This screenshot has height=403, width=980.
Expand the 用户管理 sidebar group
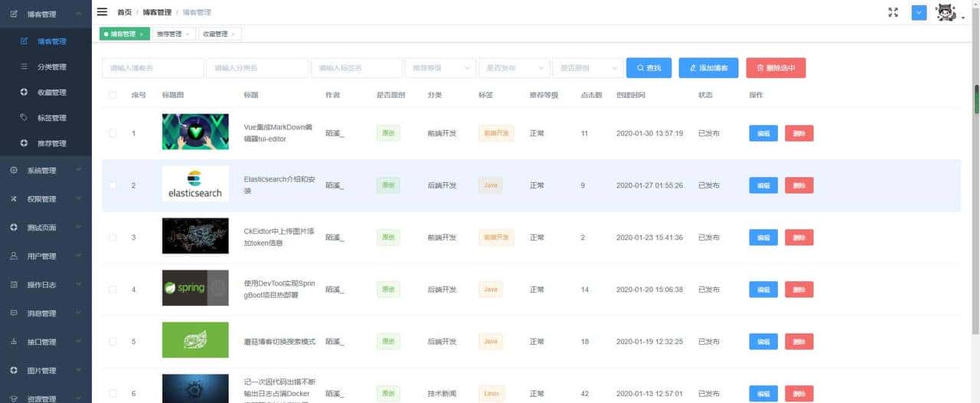[x=46, y=256]
